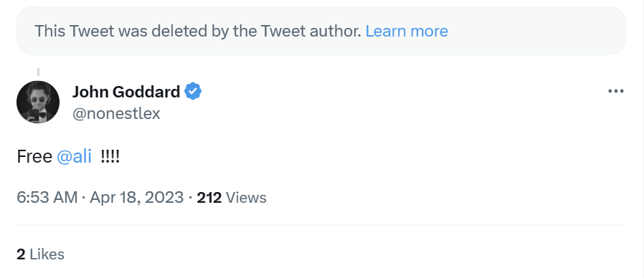Click the bold 212 view count

tap(209, 198)
